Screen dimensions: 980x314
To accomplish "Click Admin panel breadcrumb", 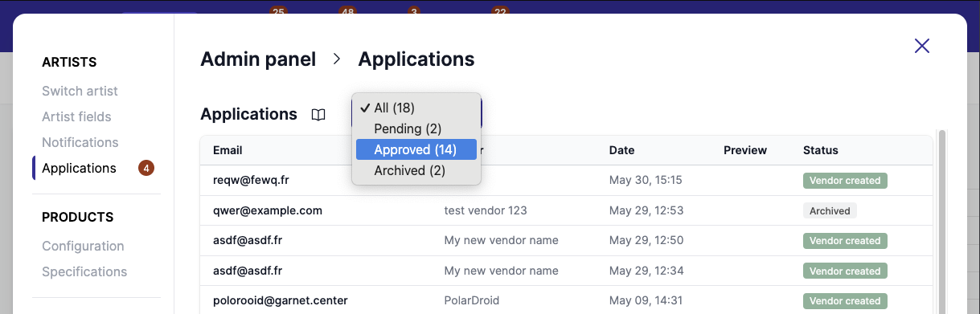I will (258, 59).
